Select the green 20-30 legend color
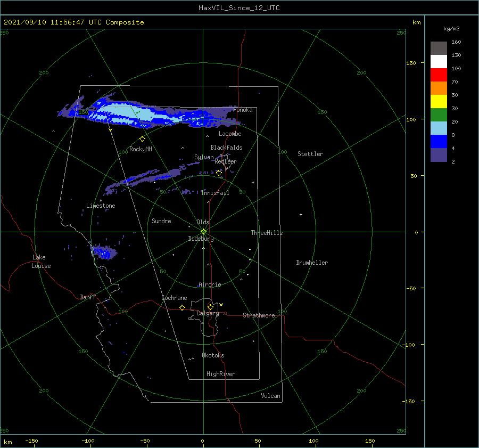Viewport: 479px width, 448px height. coord(439,115)
